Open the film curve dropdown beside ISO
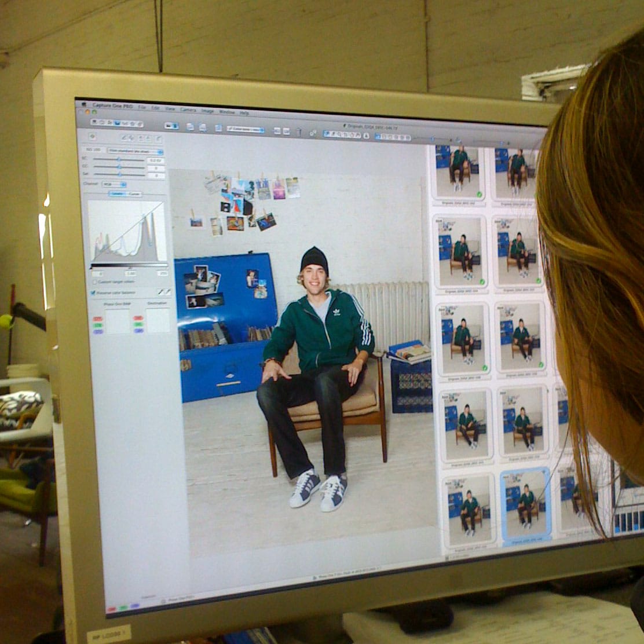Screen dimensions: 644x644 tap(136, 151)
